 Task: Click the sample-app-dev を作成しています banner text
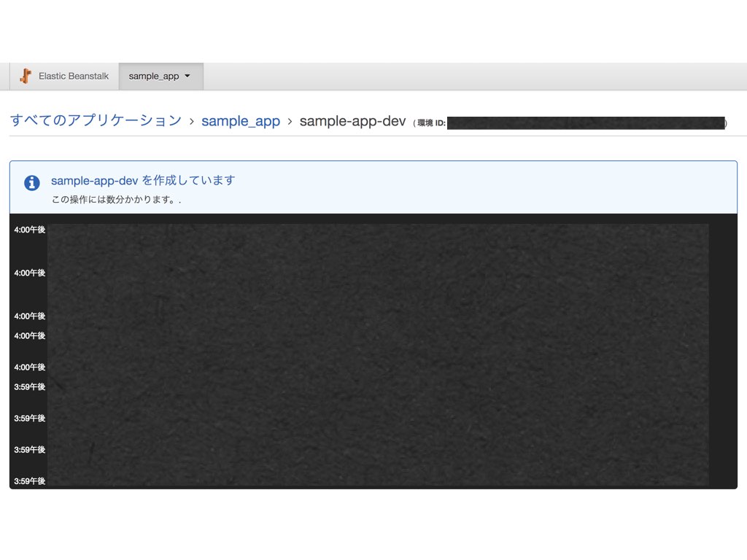pyautogui.click(x=142, y=180)
